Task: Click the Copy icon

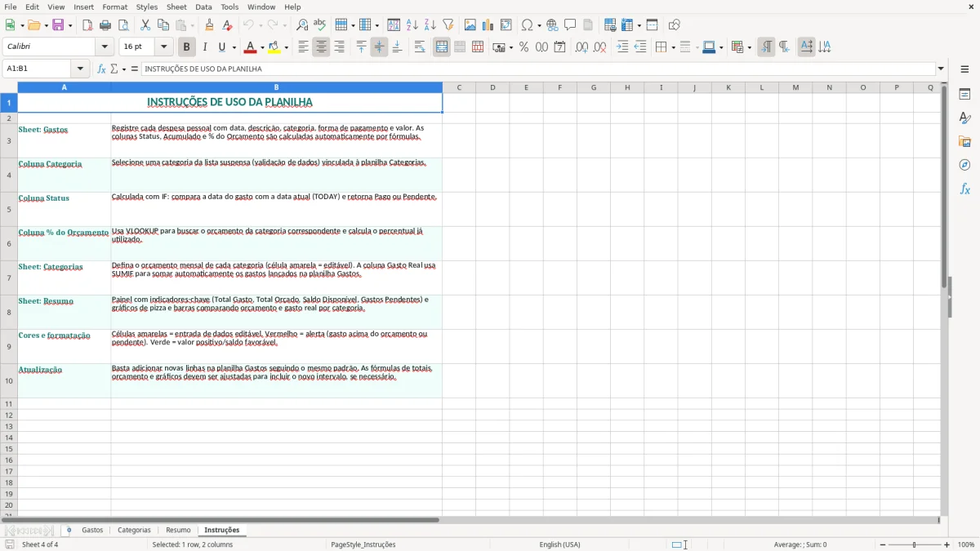Action: (x=163, y=25)
